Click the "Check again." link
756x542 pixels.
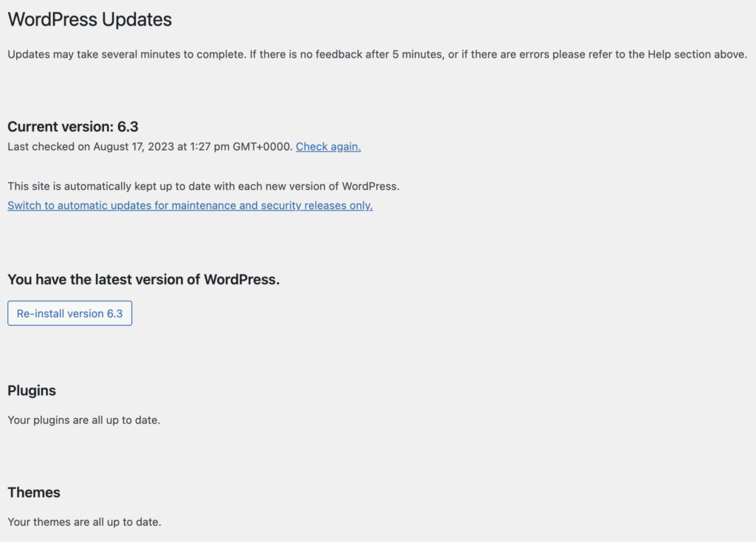pos(329,147)
